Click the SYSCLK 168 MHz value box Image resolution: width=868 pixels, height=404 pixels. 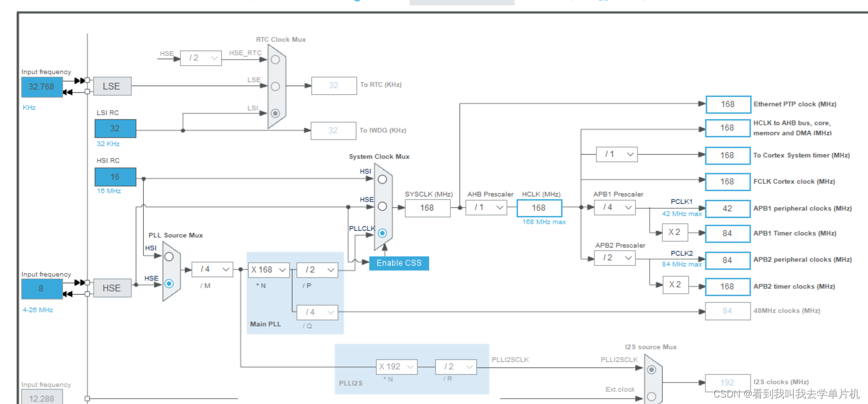(x=428, y=208)
